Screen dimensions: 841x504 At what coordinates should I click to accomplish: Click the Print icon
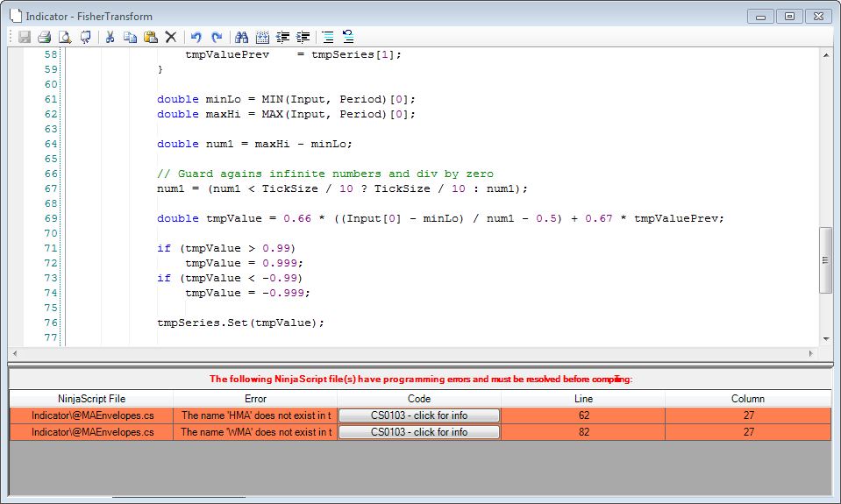[44, 37]
